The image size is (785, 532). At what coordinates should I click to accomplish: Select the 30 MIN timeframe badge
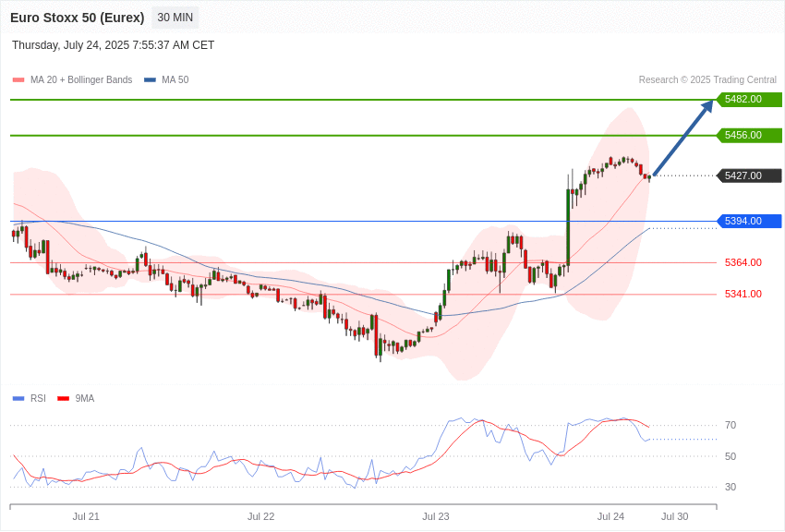175,18
